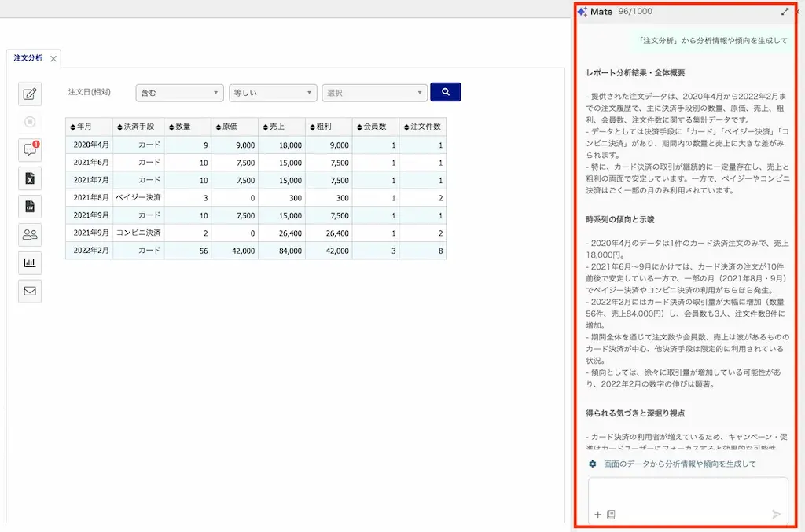Open the comments icon with red badge

coord(30,150)
